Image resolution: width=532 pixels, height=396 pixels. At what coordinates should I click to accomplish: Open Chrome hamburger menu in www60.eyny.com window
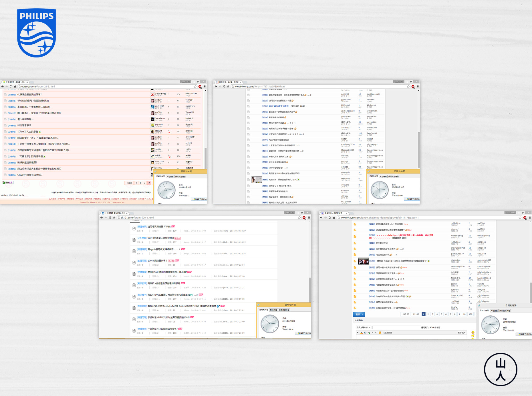[x=418, y=86]
